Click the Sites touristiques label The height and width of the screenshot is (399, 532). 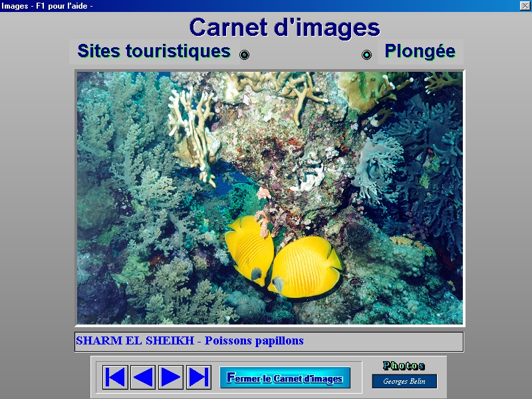coord(154,51)
